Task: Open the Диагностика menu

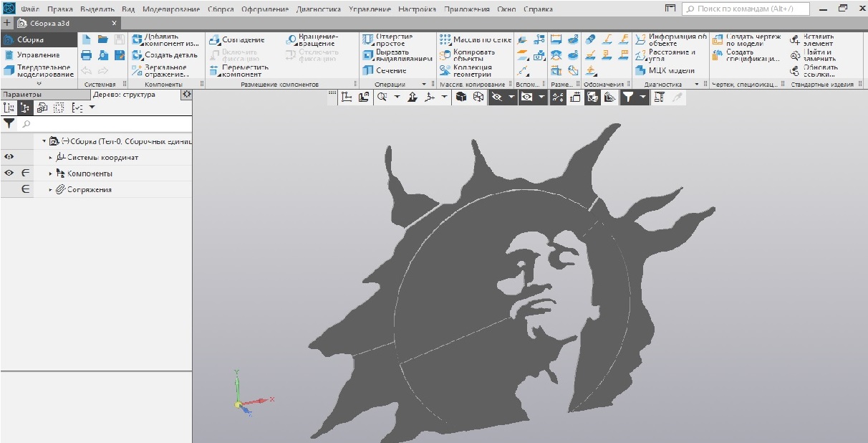Action: coord(318,9)
